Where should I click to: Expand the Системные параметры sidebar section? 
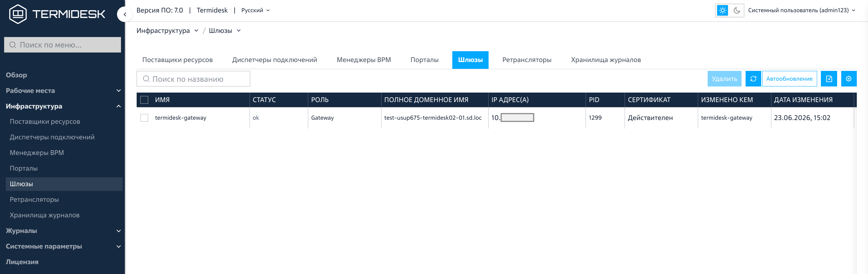63,246
